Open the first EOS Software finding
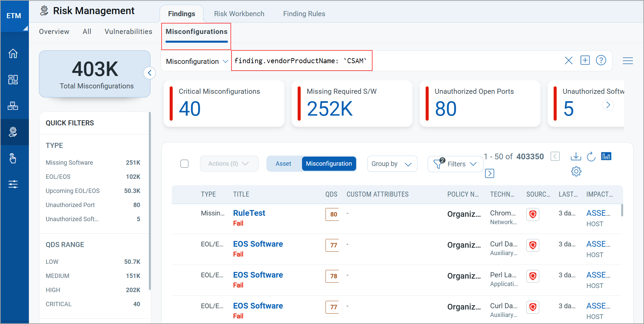The width and height of the screenshot is (644, 324). click(258, 244)
